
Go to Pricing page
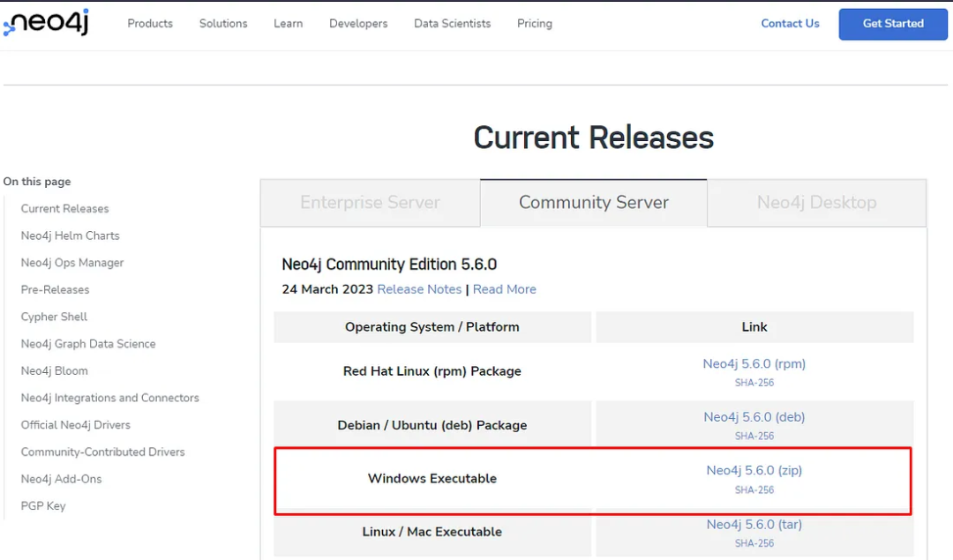tap(534, 24)
